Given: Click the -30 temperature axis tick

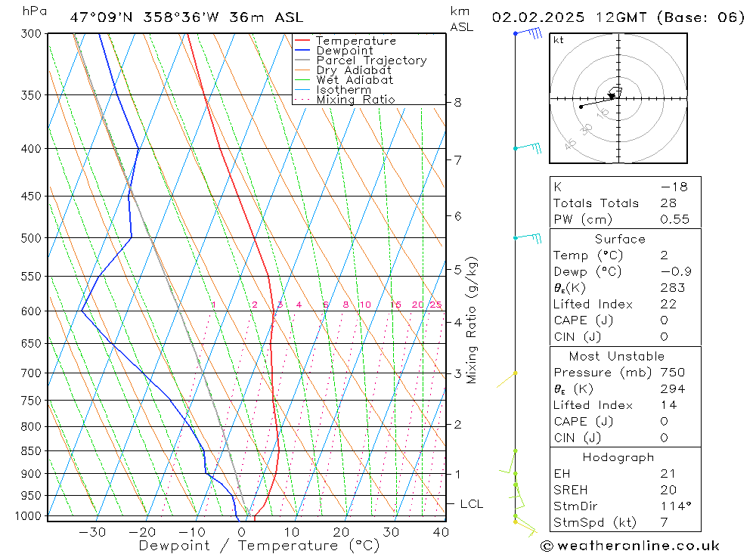Looking at the screenshot, I should tap(92, 532).
